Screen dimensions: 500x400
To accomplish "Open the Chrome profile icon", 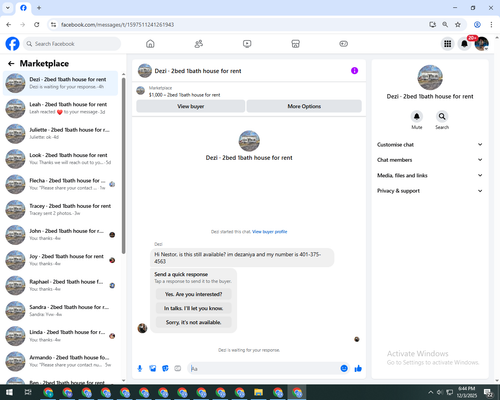I will coord(477,24).
